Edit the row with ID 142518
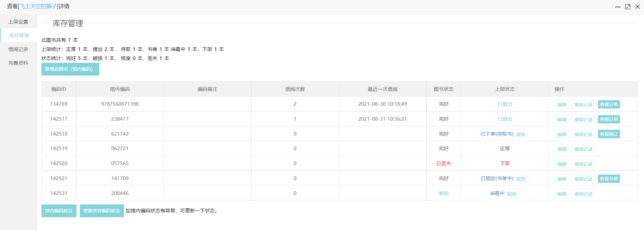644x230 pixels. 562,134
